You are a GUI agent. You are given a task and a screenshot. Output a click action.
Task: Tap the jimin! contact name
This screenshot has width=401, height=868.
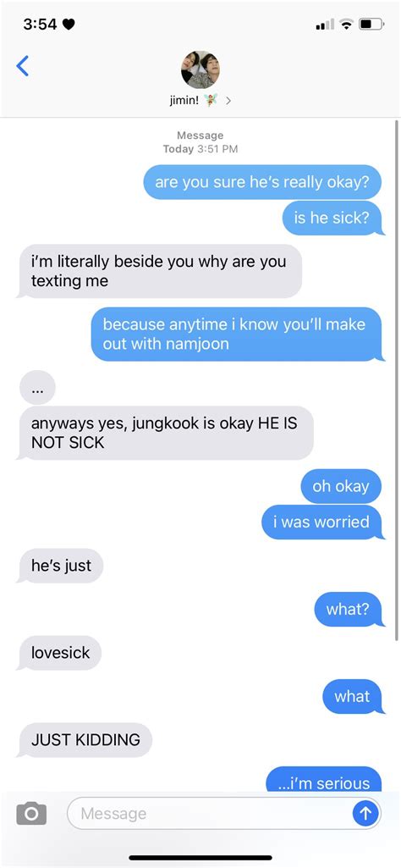tap(184, 102)
